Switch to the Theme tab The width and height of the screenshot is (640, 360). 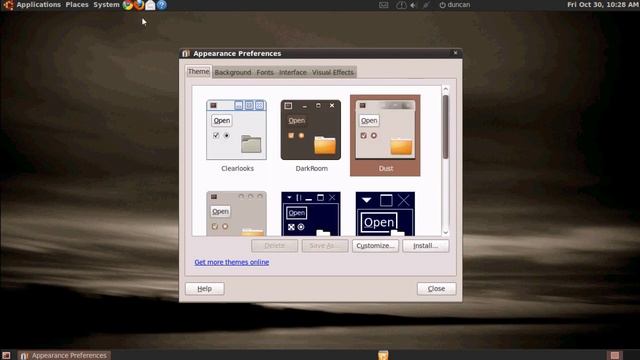pyautogui.click(x=198, y=71)
